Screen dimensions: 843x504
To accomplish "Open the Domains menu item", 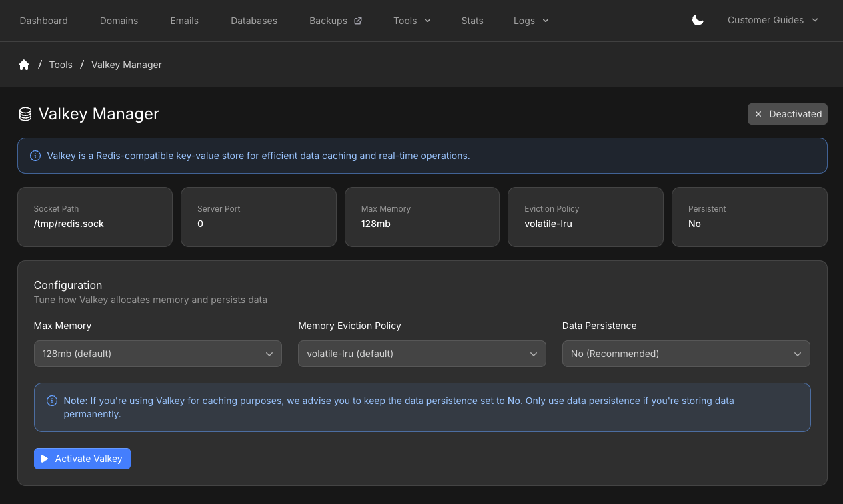I will pyautogui.click(x=119, y=21).
